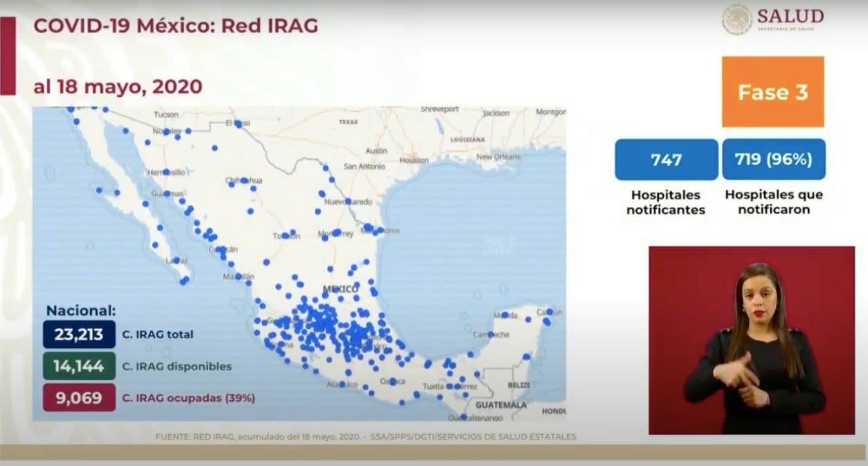Click the GUATEMALA country label
Image resolution: width=868 pixels, height=466 pixels.
point(501,405)
